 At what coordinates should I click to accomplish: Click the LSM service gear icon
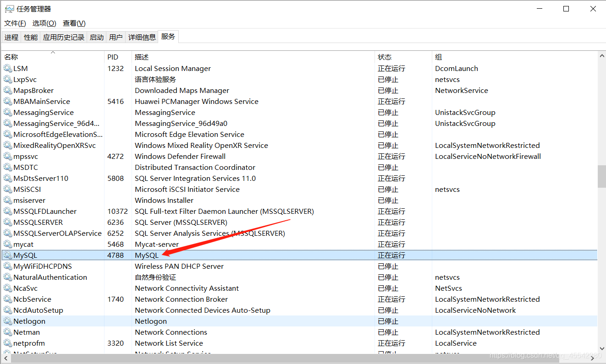[7, 68]
